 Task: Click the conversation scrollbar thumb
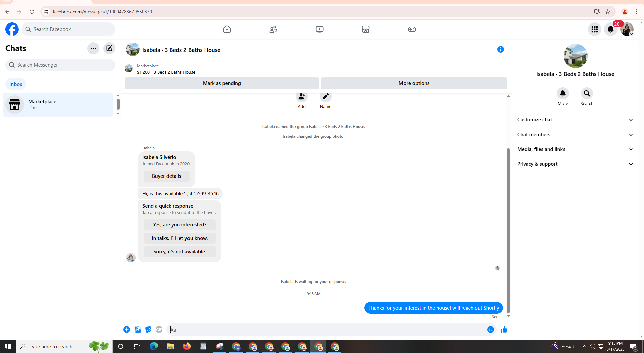(x=508, y=231)
